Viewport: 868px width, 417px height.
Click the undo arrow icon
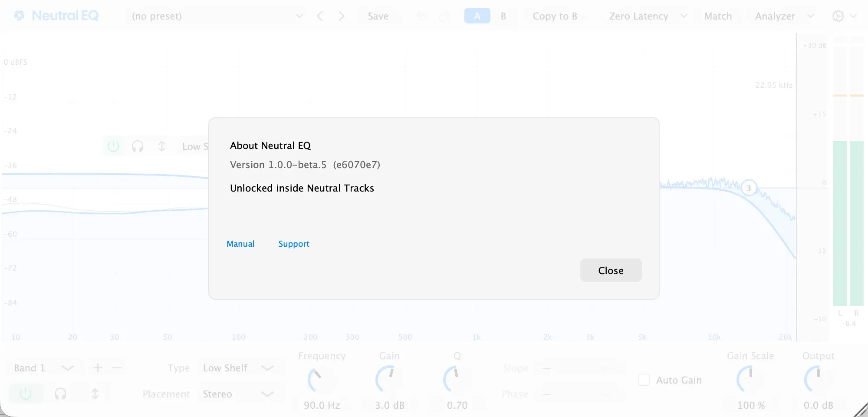click(422, 17)
